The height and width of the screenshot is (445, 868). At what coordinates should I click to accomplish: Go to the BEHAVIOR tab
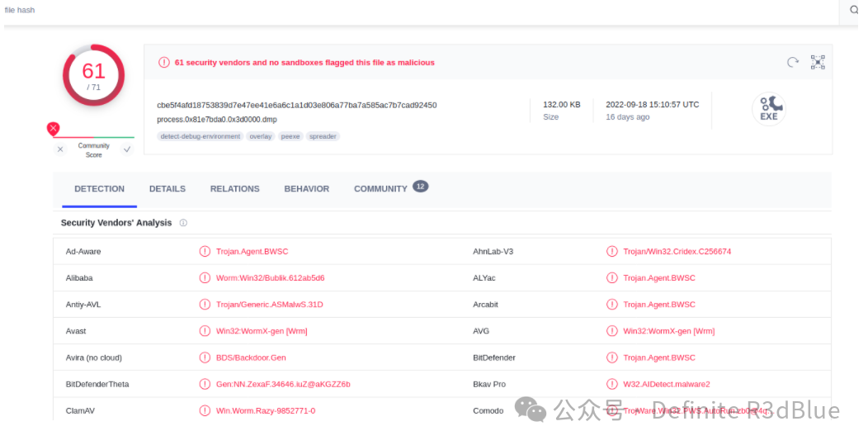pos(307,189)
